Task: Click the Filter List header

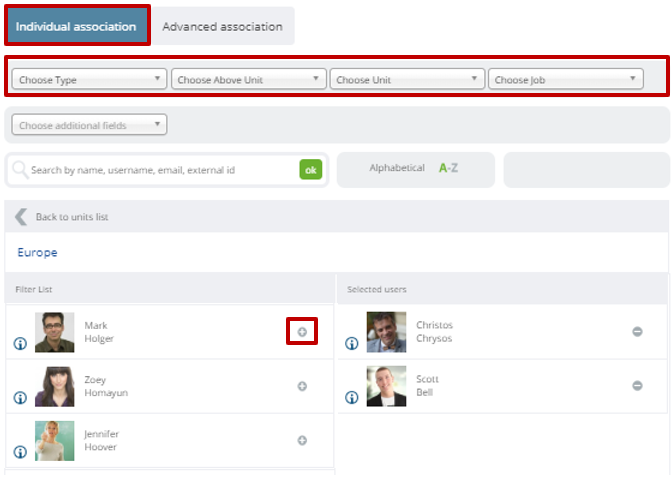Action: point(34,289)
